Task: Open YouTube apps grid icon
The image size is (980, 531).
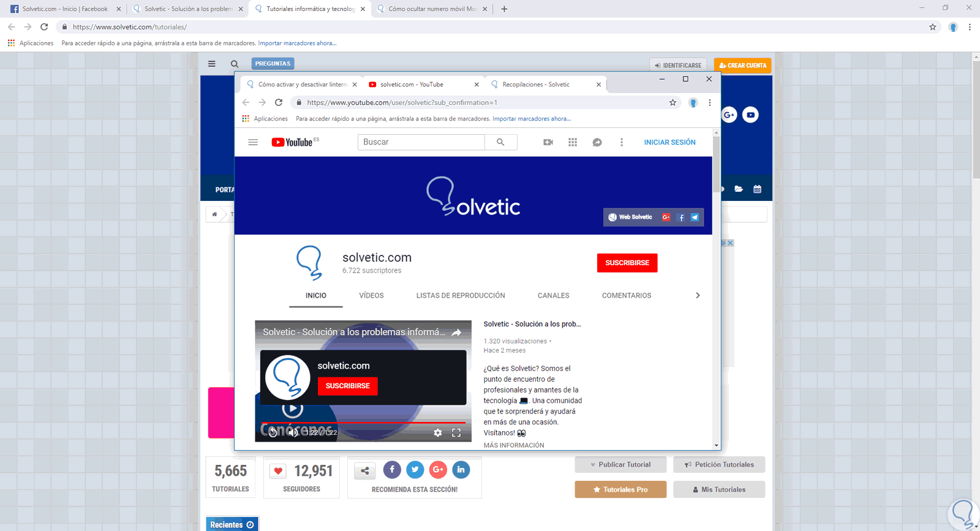Action: pos(573,142)
